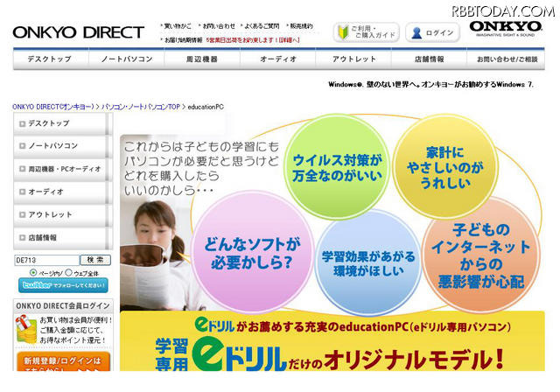Click the search field containing DE713

pos(46,260)
